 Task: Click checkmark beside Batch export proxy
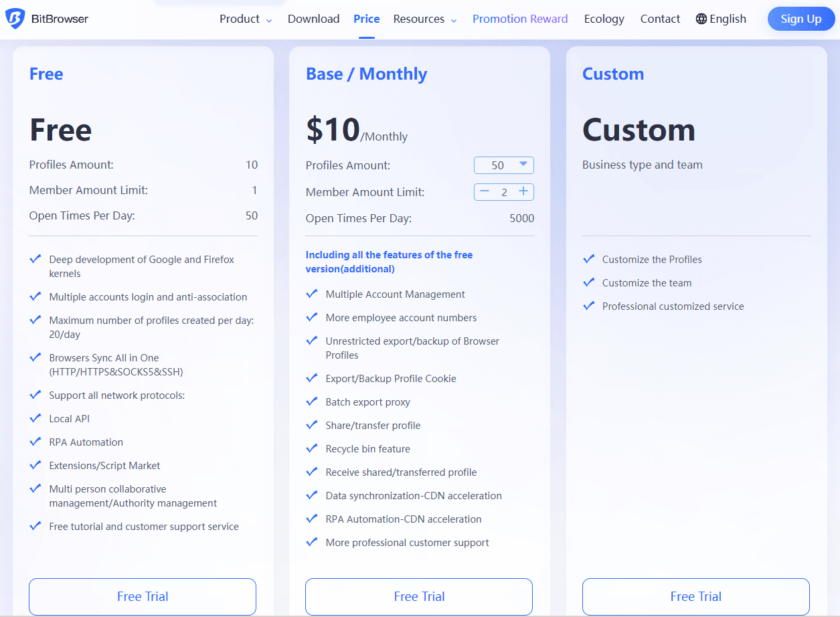click(312, 402)
